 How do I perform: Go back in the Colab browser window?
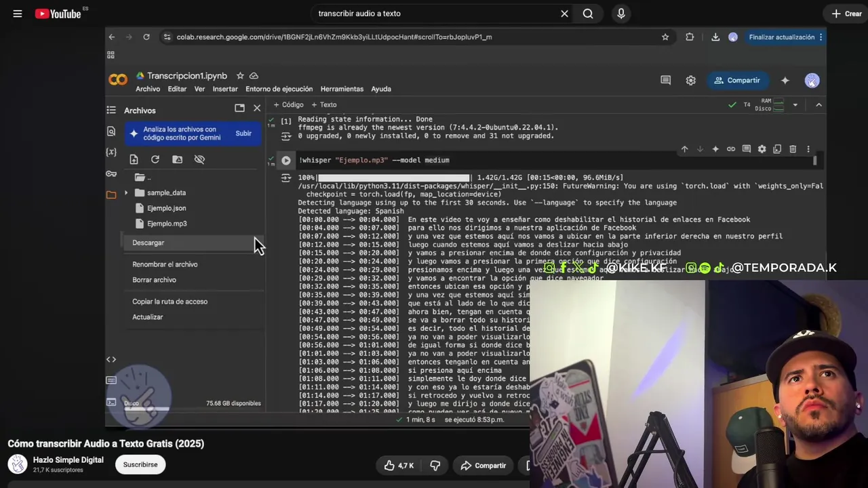click(x=112, y=37)
